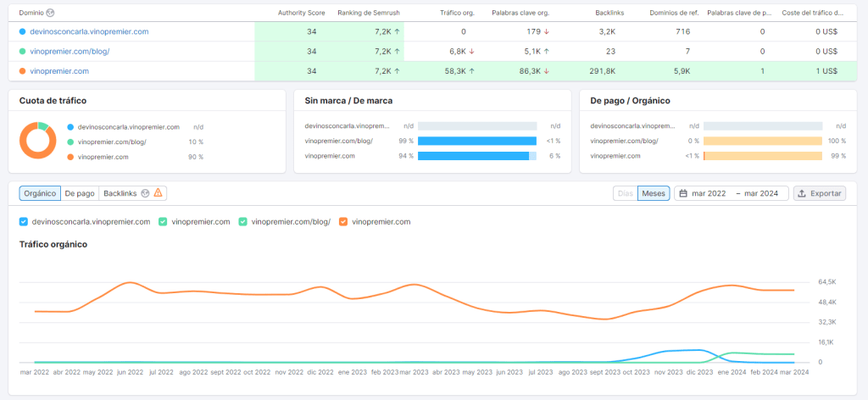Click the Authority Score column header
This screenshot has height=400, width=868.
301,13
